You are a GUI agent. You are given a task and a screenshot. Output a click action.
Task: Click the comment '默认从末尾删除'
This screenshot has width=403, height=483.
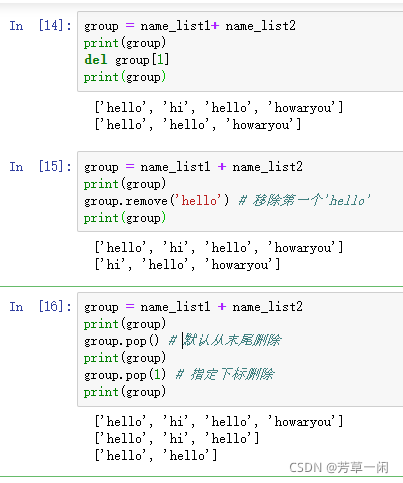click(x=233, y=340)
